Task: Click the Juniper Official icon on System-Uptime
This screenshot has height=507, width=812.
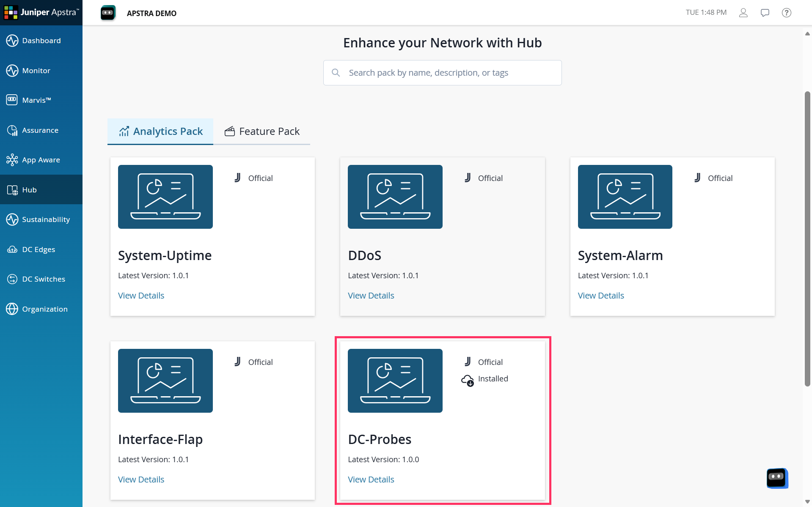Action: [238, 178]
